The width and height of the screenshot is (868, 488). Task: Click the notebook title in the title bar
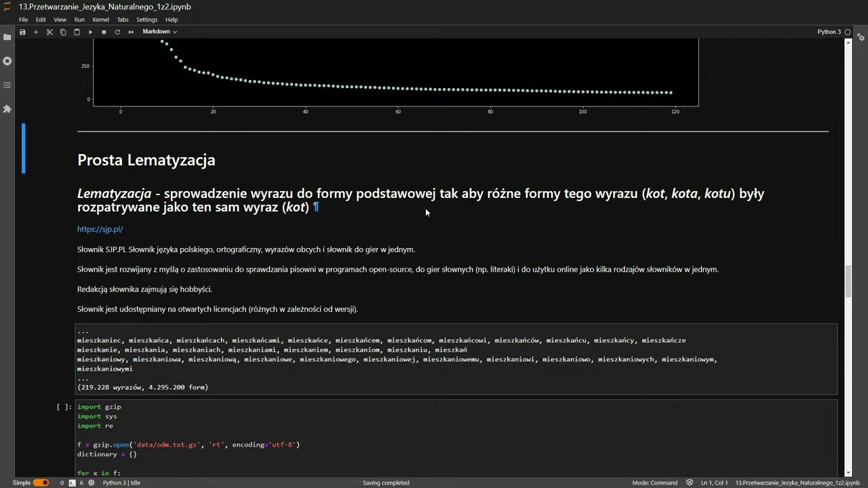pyautogui.click(x=104, y=7)
